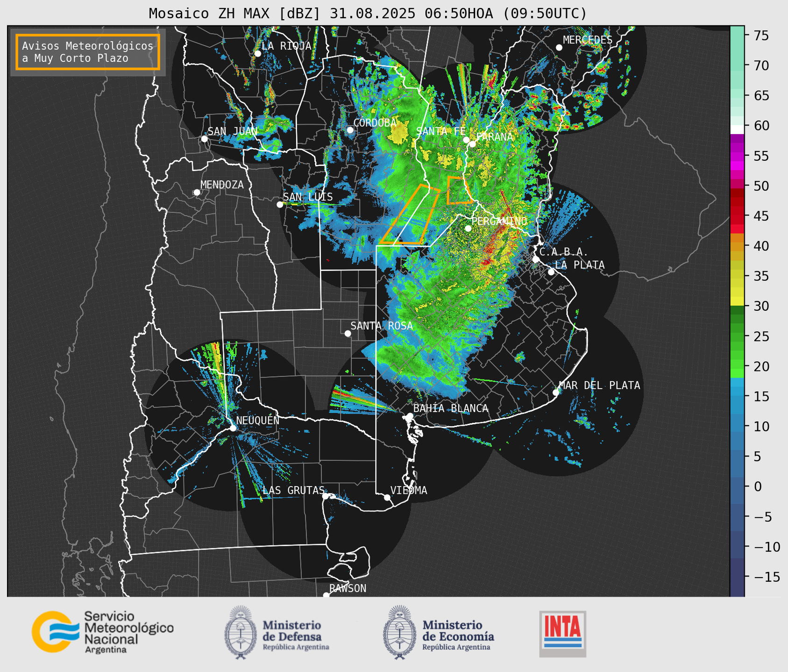Click the orange 40 dBZ band on colorbar

tap(737, 246)
